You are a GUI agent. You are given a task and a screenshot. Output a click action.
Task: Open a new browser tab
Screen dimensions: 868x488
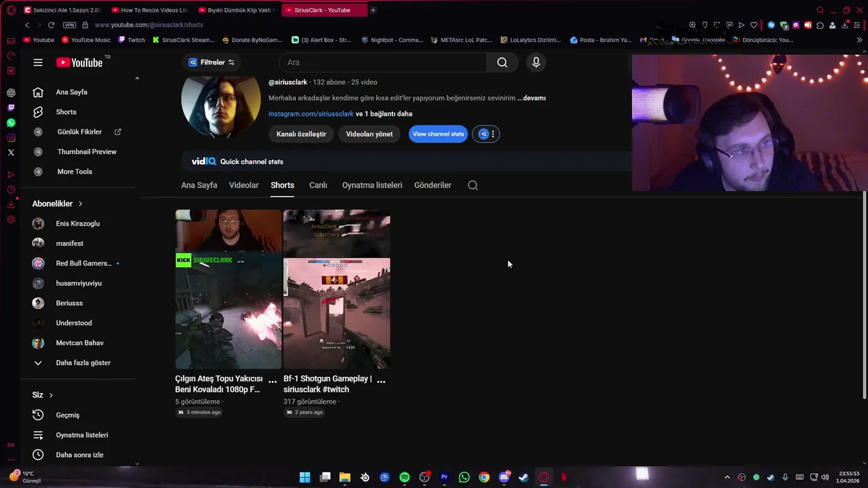click(373, 10)
